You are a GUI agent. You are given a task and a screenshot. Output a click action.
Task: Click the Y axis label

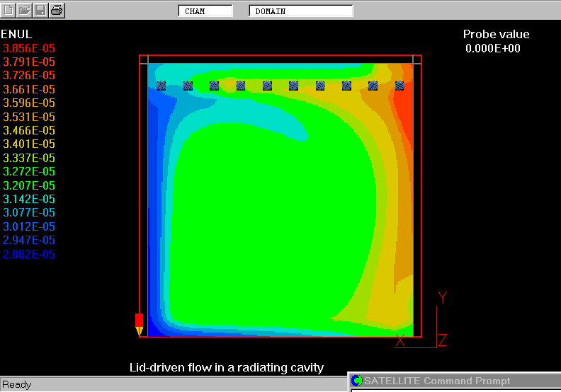pyautogui.click(x=443, y=298)
